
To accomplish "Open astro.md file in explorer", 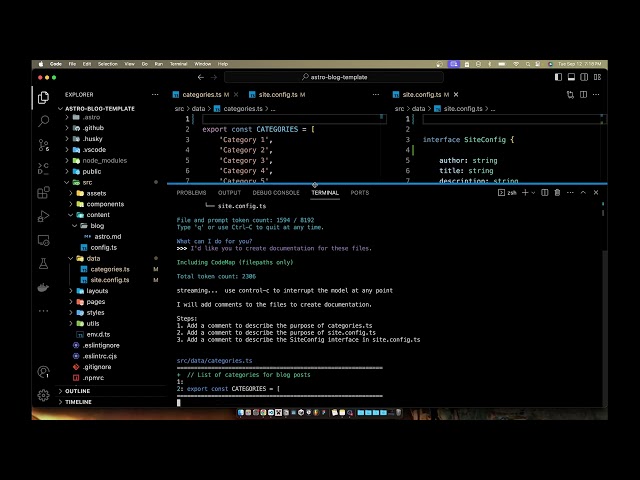I will pyautogui.click(x=107, y=237).
